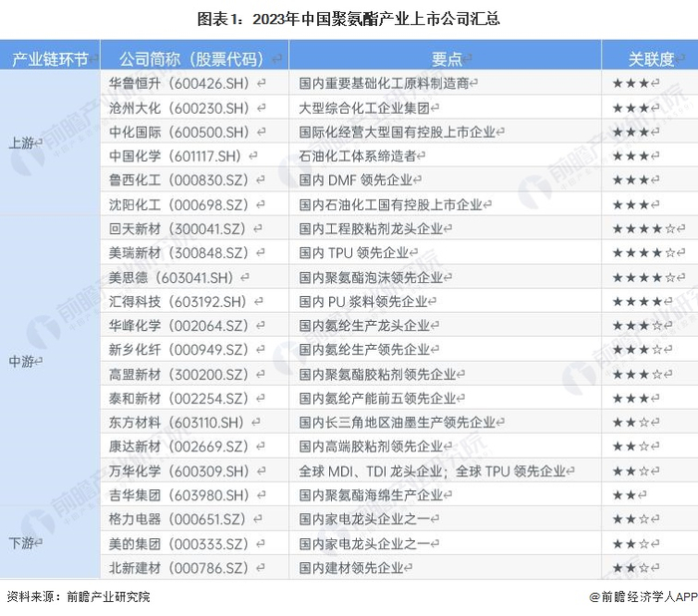This screenshot has width=698, height=616.
Task: Click the star rating in 华鲁恒升 row
Action: pos(631,83)
